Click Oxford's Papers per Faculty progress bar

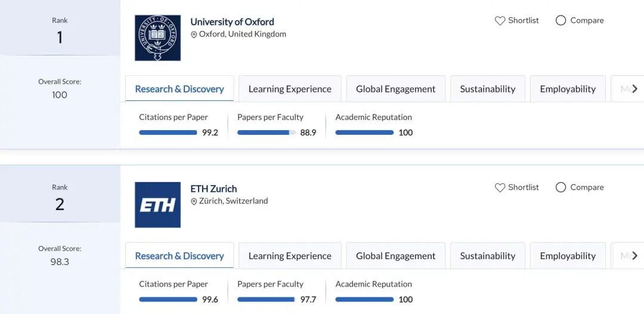tap(266, 133)
